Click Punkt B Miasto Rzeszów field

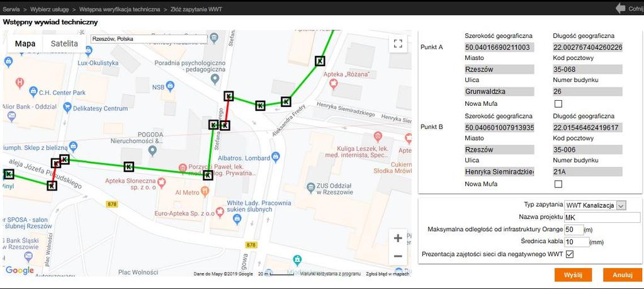[x=499, y=150]
